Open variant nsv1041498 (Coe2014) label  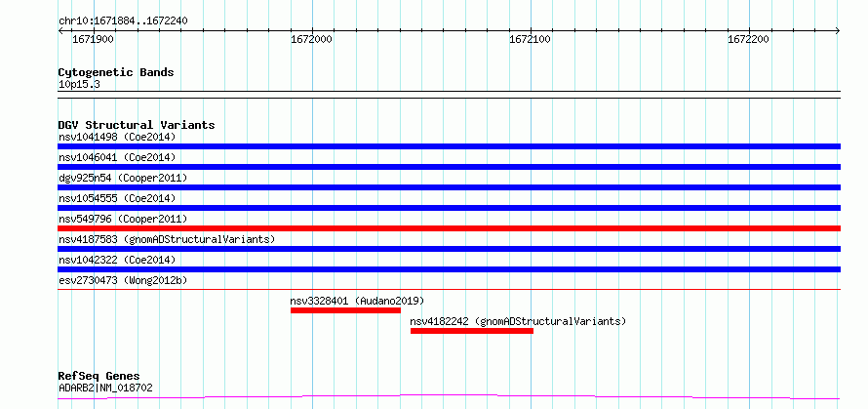coord(117,137)
